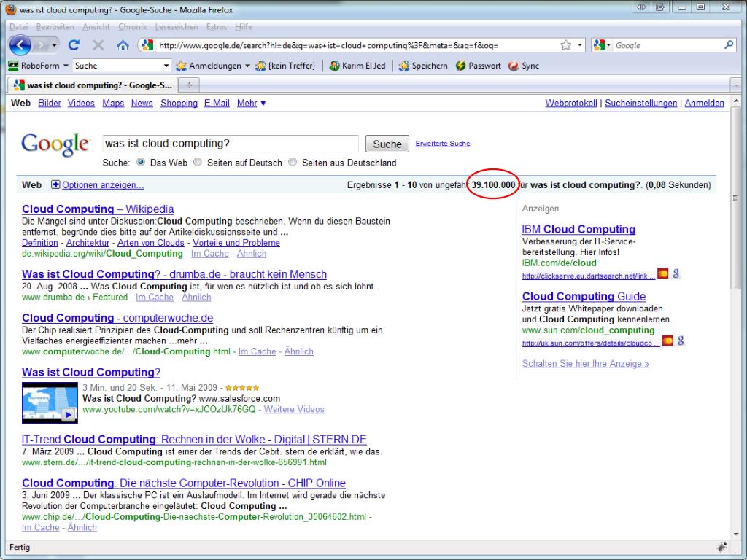747x560 pixels.
Task: Open the Webprotokoll link
Action: [570, 103]
